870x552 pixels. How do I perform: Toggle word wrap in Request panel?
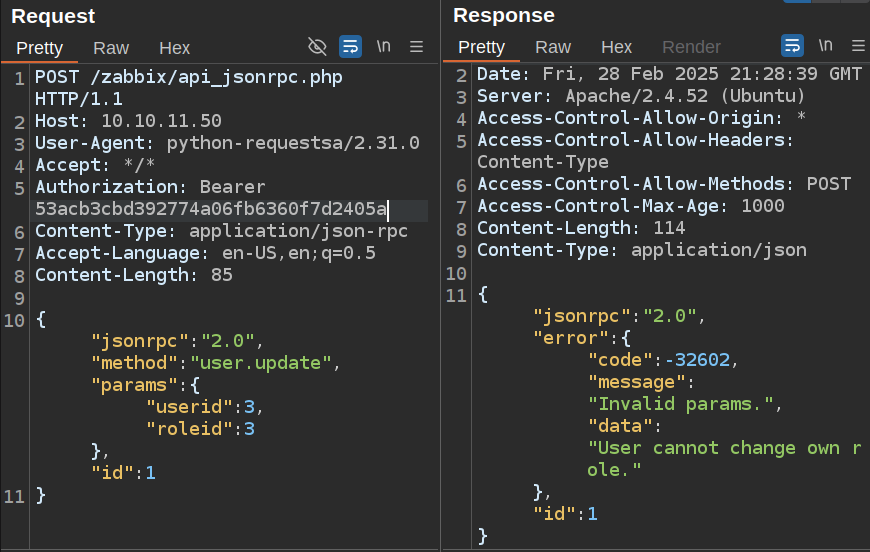[x=350, y=46]
